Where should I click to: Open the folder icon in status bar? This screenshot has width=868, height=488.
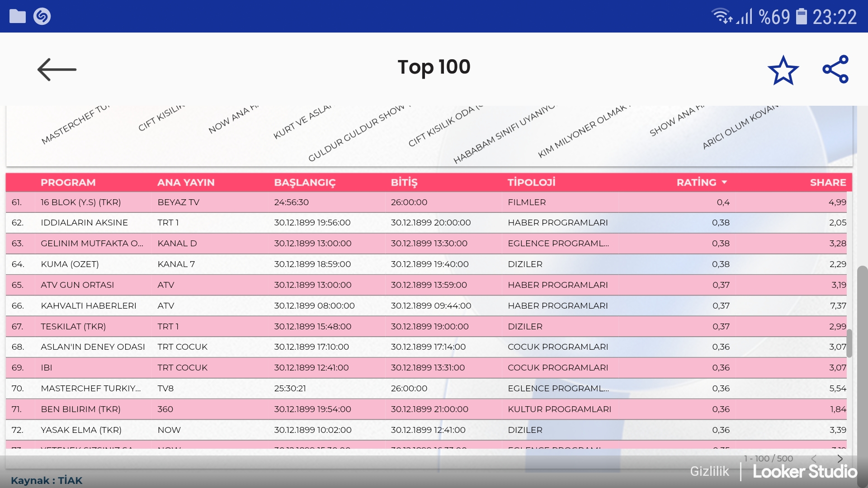point(18,16)
